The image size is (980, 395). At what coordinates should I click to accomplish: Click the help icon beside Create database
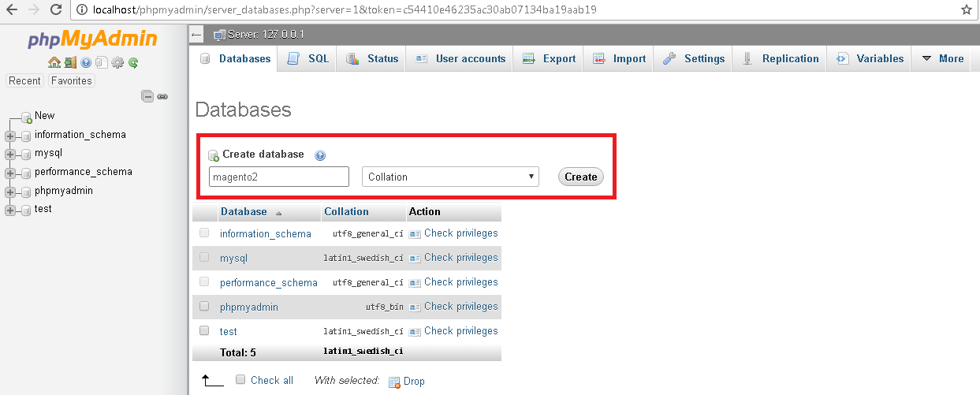(x=320, y=155)
